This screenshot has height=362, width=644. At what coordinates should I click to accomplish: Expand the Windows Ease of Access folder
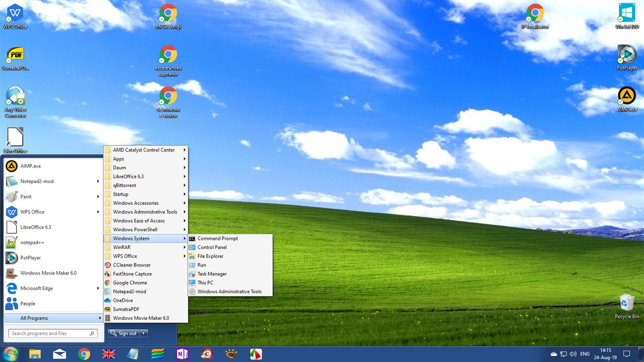tap(145, 221)
